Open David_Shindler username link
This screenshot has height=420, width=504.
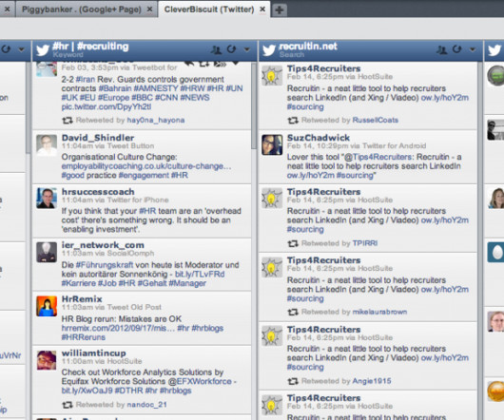pyautogui.click(x=98, y=138)
